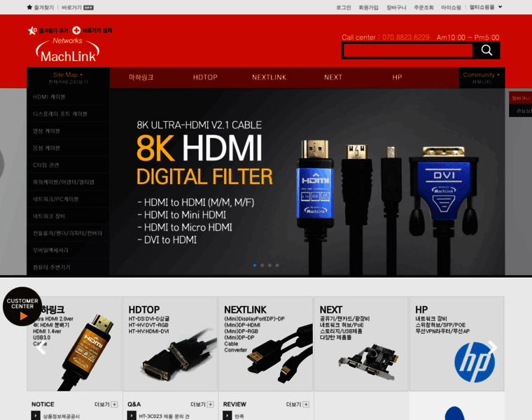Click the 마이쇼핑 link

[x=451, y=8]
